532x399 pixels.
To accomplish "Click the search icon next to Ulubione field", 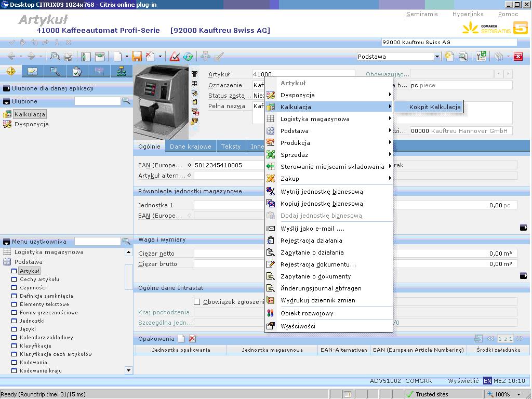I will pos(126,101).
